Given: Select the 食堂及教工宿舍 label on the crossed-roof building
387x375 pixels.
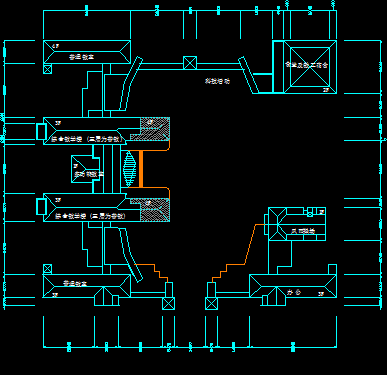Looking at the screenshot, I should coord(307,65).
